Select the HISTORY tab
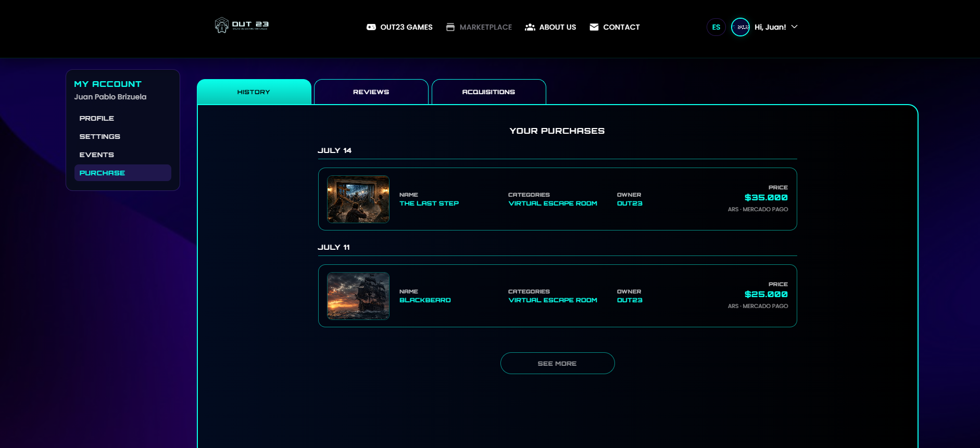Screen dimensions: 980x448 click(x=254, y=92)
